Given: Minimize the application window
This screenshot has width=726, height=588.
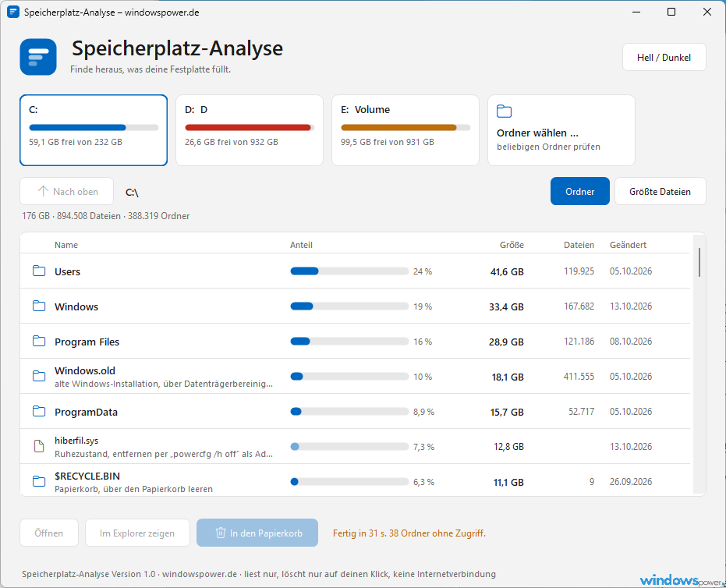Looking at the screenshot, I should (x=636, y=12).
